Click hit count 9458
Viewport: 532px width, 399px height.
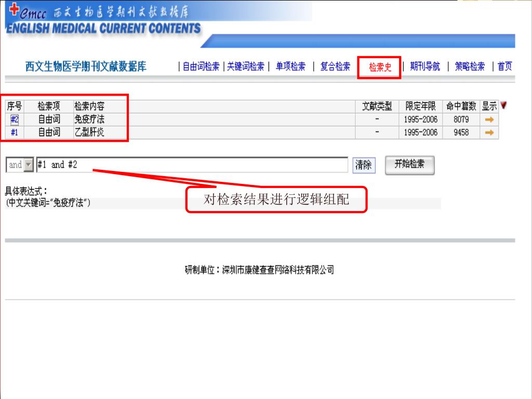pyautogui.click(x=461, y=132)
